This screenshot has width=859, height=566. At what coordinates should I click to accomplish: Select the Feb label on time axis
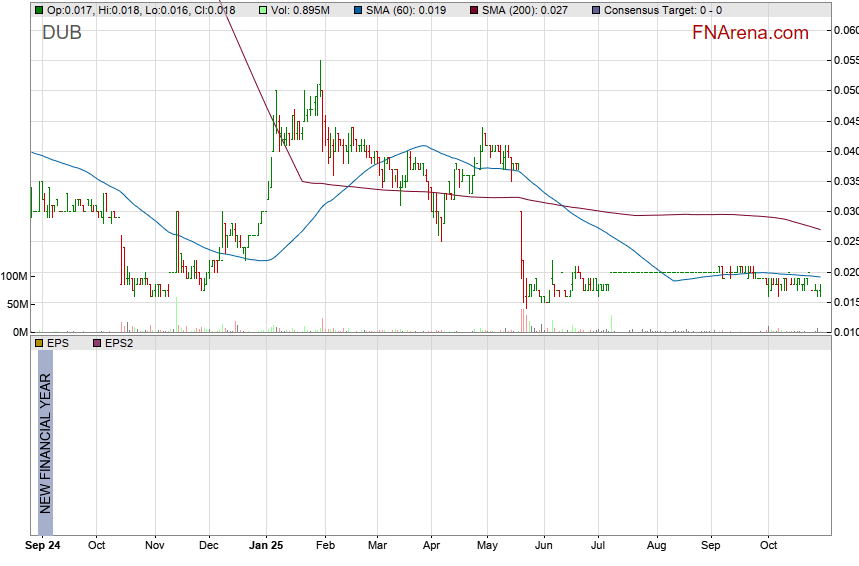324,547
